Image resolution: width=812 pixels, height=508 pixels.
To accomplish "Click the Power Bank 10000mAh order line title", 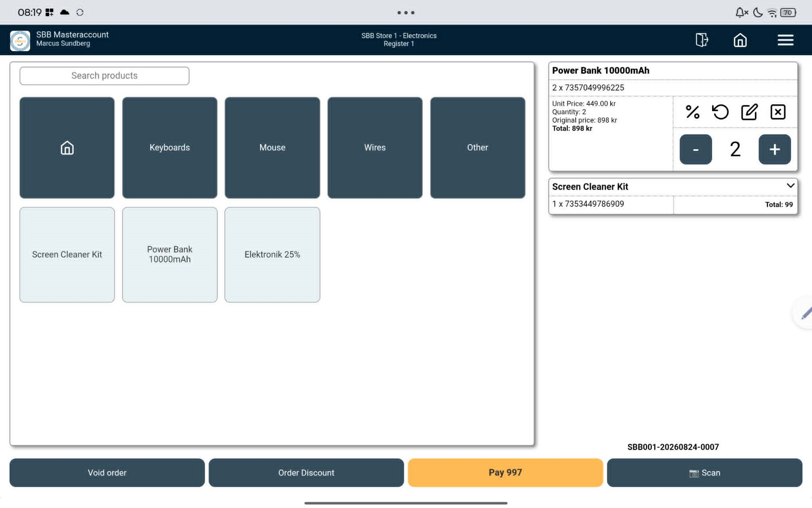I will coord(601,71).
